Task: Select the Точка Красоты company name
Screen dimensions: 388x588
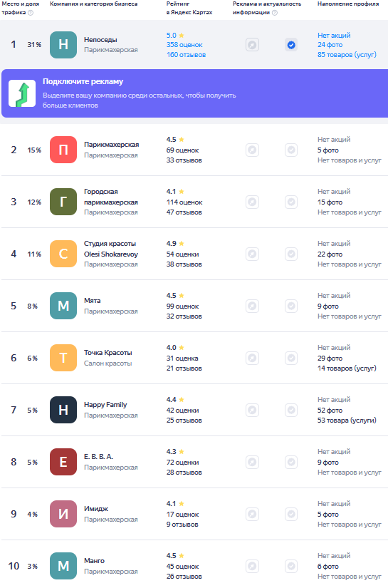Action: point(108,353)
